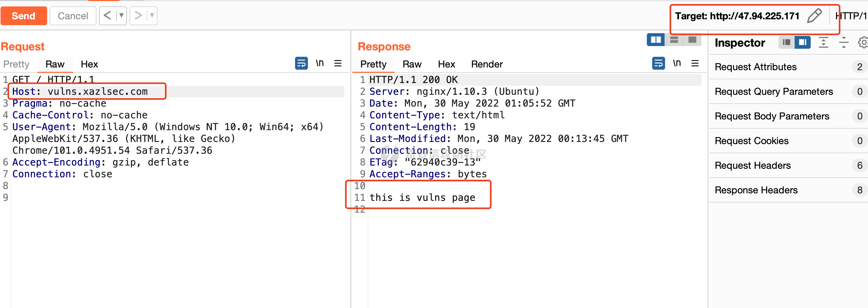Toggle word wrap icon in Response panel
Image resolution: width=868 pixels, height=308 pixels.
tap(658, 63)
